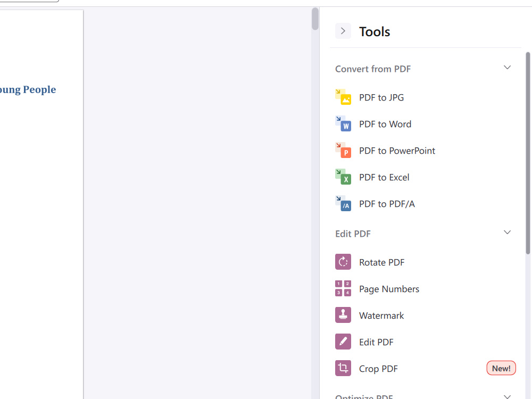Image resolution: width=532 pixels, height=399 pixels.
Task: Click the Tools panel title
Action: tap(375, 31)
